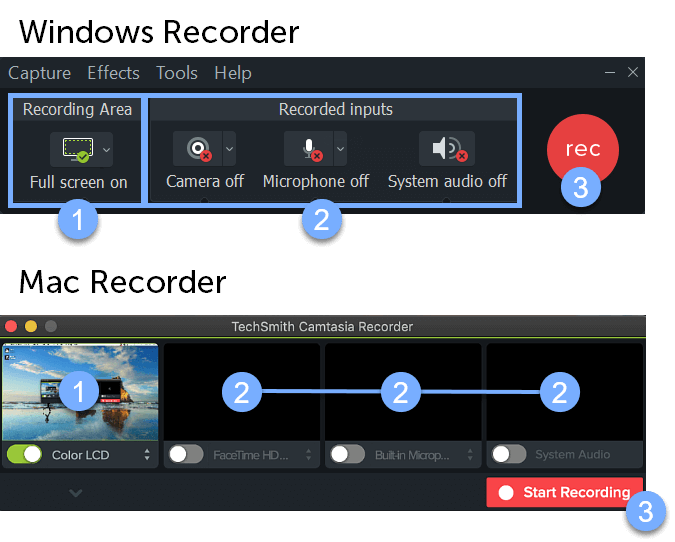
Task: Turn on the System Audio switch
Action: [509, 454]
